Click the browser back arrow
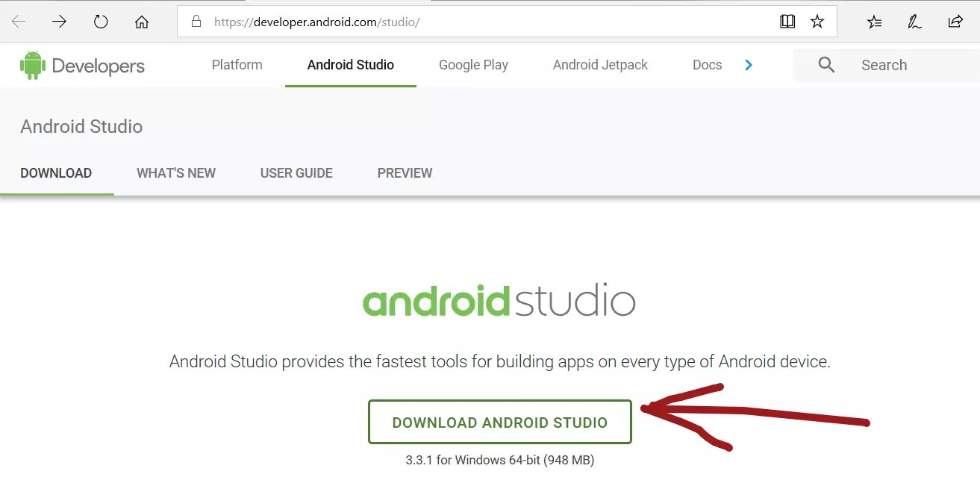This screenshot has height=489, width=980. (16, 21)
